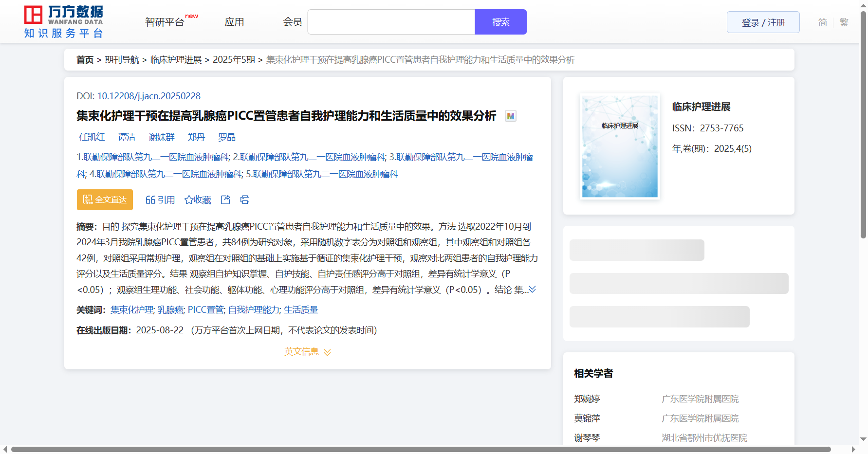Click the horizontal scroll left arrow
Image resolution: width=868 pixels, height=454 pixels.
pos(5,449)
